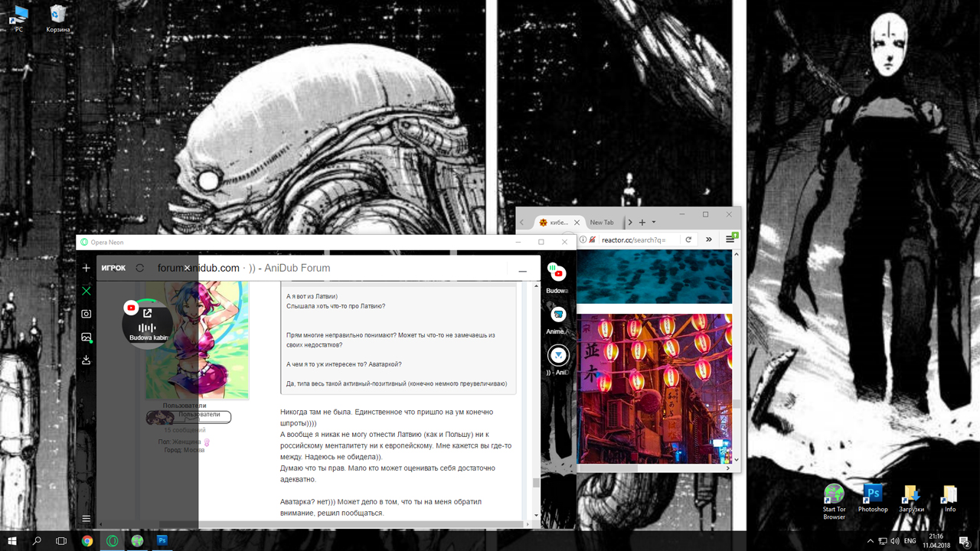Open a new tab with Opera Neon plus icon
The width and height of the screenshot is (980, 551).
tap(87, 268)
